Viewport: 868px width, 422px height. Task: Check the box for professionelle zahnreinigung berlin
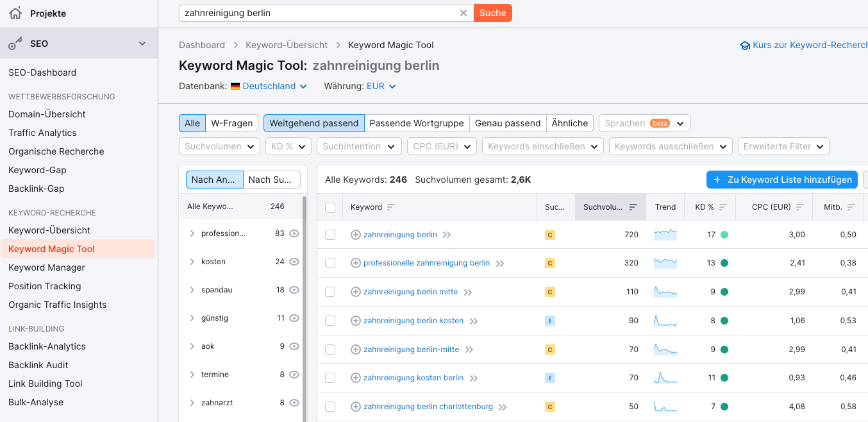coord(330,263)
